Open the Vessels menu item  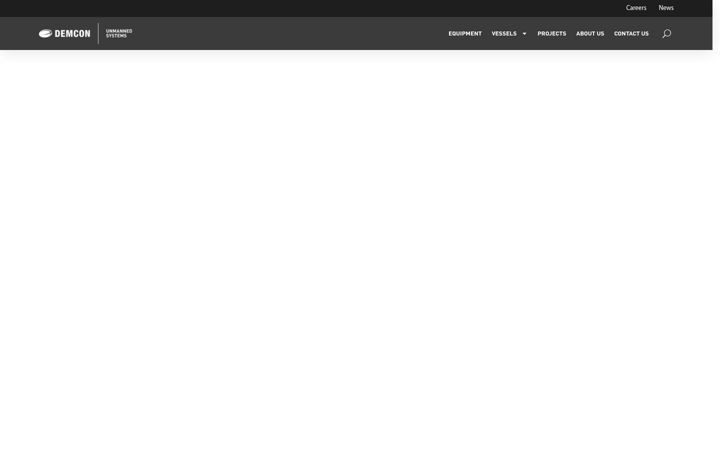tap(504, 34)
